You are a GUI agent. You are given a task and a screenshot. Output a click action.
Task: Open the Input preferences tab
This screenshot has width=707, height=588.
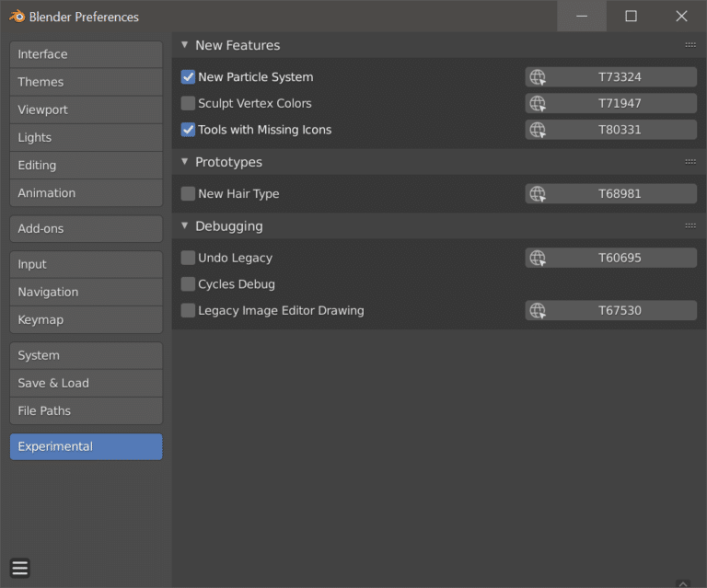point(87,264)
